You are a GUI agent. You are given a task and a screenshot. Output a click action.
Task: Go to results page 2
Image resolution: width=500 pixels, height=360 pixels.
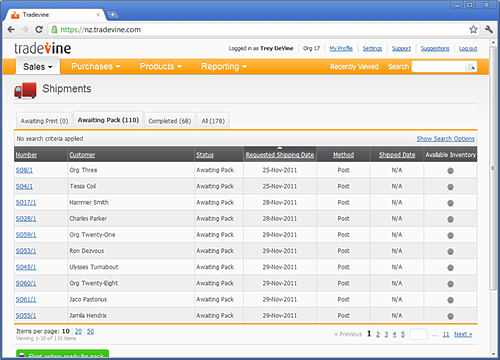click(x=378, y=334)
